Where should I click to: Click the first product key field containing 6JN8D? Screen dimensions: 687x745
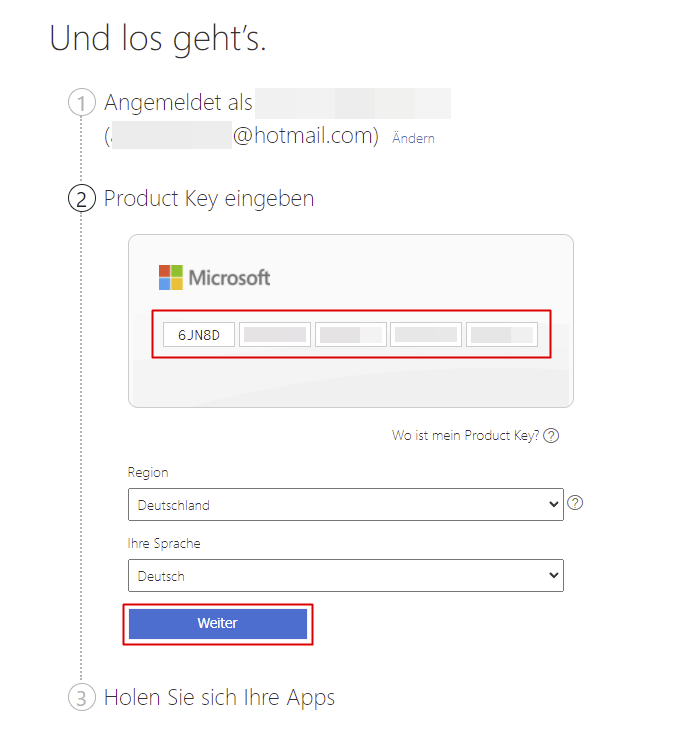click(x=199, y=334)
